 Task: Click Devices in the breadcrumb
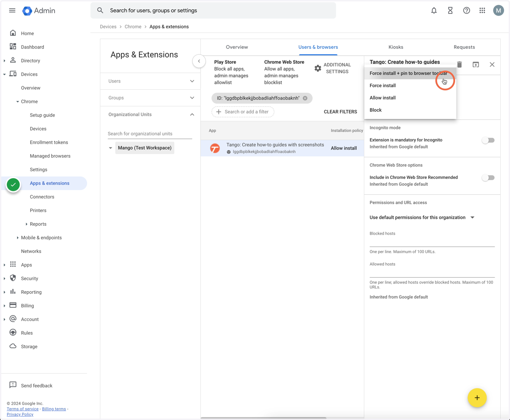tap(108, 27)
